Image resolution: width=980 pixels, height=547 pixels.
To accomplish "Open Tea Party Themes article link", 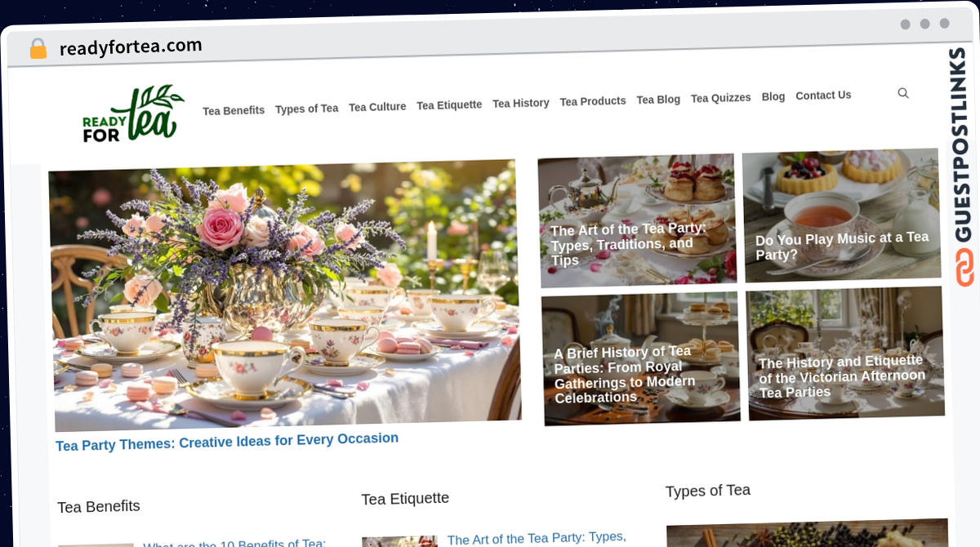I will [227, 441].
